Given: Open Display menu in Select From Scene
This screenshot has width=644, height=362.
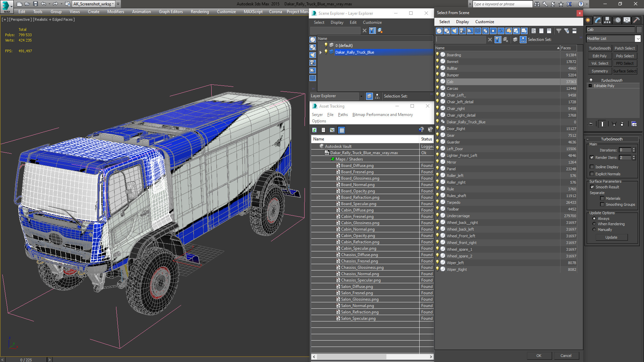Looking at the screenshot, I should [462, 22].
